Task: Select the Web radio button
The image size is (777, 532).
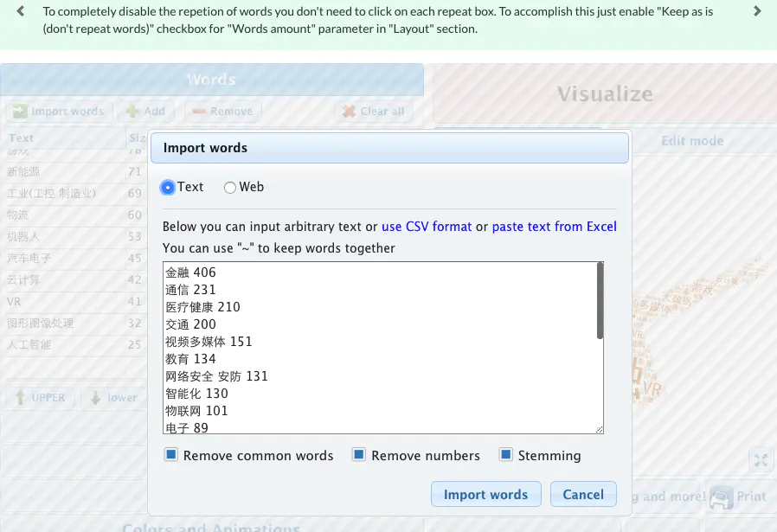Action: [229, 187]
